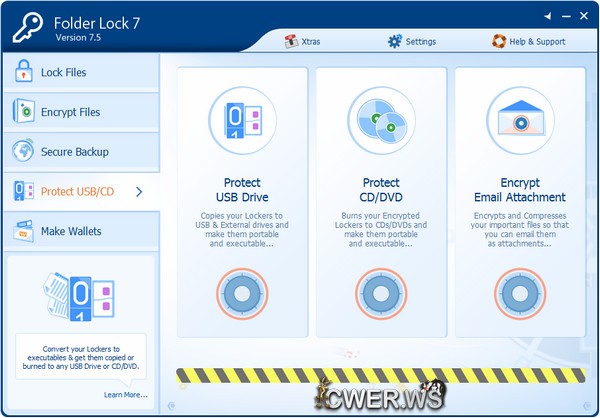The image size is (600, 418).
Task: Start Encrypt Email Attachment with its dial button
Action: pos(520,294)
